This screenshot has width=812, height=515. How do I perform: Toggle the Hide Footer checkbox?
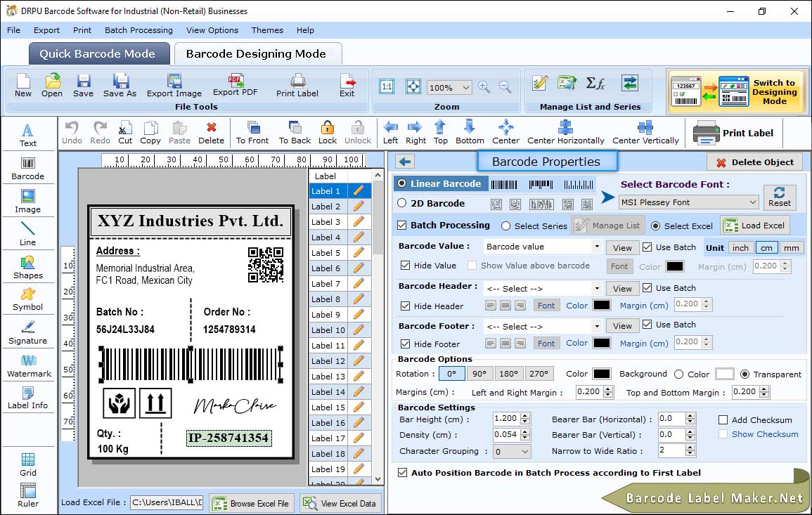(406, 344)
